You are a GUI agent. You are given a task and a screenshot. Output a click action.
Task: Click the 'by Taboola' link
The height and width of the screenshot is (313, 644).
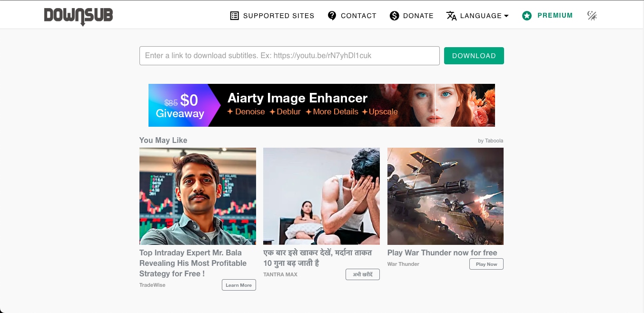point(490,141)
